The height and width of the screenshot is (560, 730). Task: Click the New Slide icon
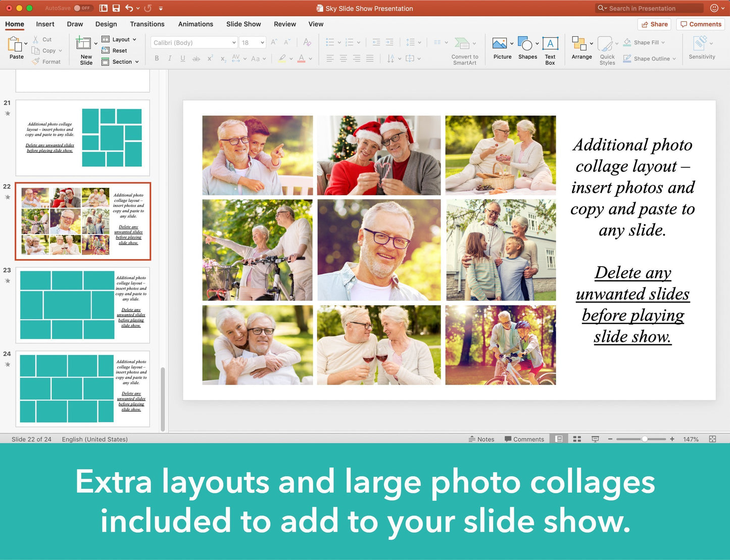point(84,48)
